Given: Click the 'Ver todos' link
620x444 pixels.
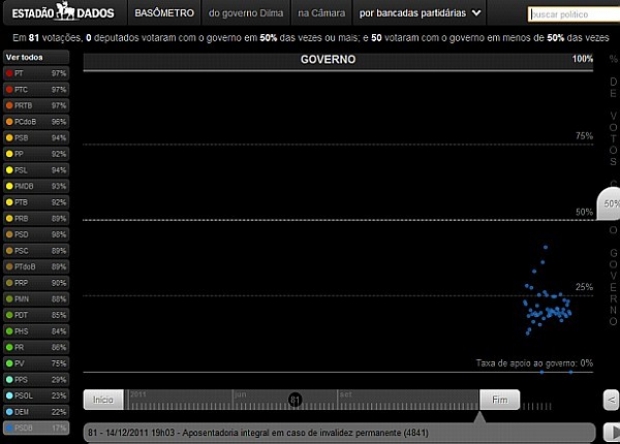Looking at the screenshot, I should [x=24, y=57].
